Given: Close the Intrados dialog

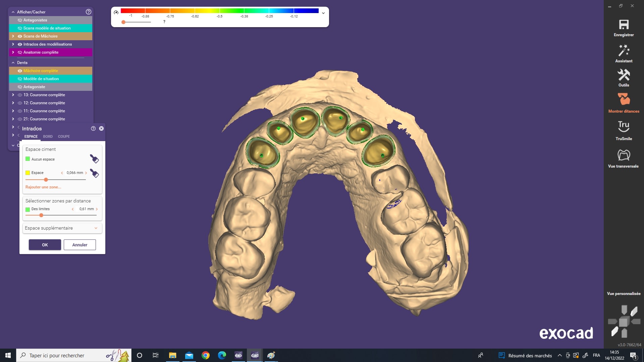Looking at the screenshot, I should (101, 128).
